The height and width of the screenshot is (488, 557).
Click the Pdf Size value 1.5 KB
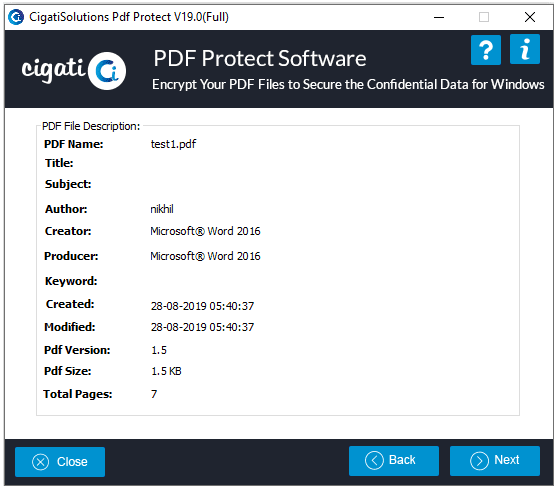[166, 371]
